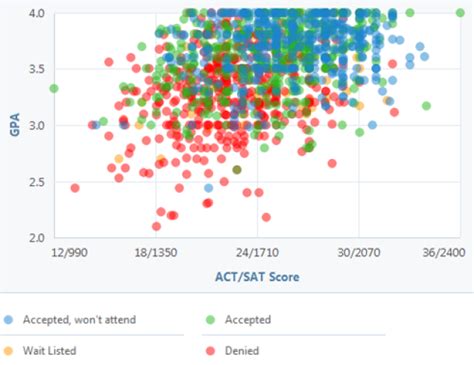474x365 pixels.
Task: Select the red dot near 2.2 GPA right of 24/1710
Action: (x=266, y=217)
